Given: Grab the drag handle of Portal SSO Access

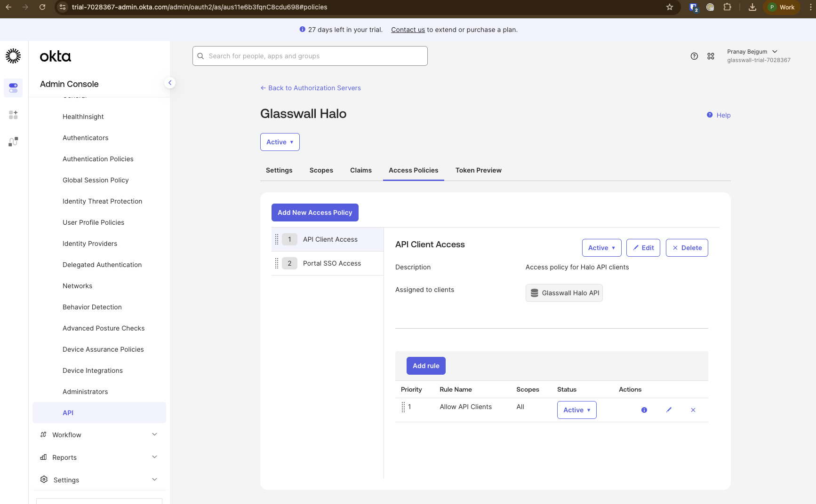Looking at the screenshot, I should coord(277,263).
